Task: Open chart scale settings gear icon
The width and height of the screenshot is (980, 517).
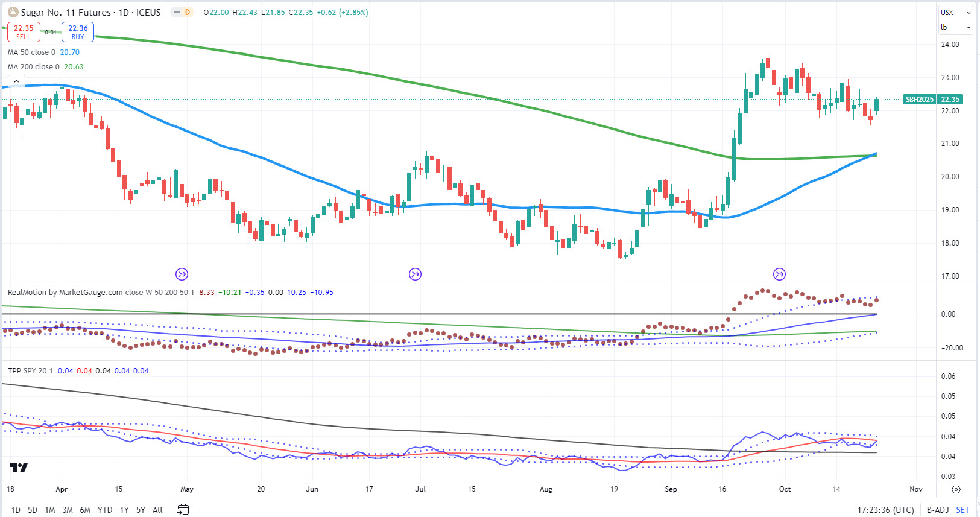Action: (x=956, y=489)
